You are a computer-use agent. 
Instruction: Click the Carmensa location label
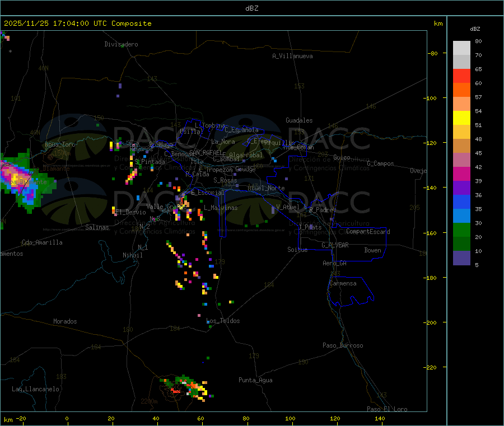[343, 283]
